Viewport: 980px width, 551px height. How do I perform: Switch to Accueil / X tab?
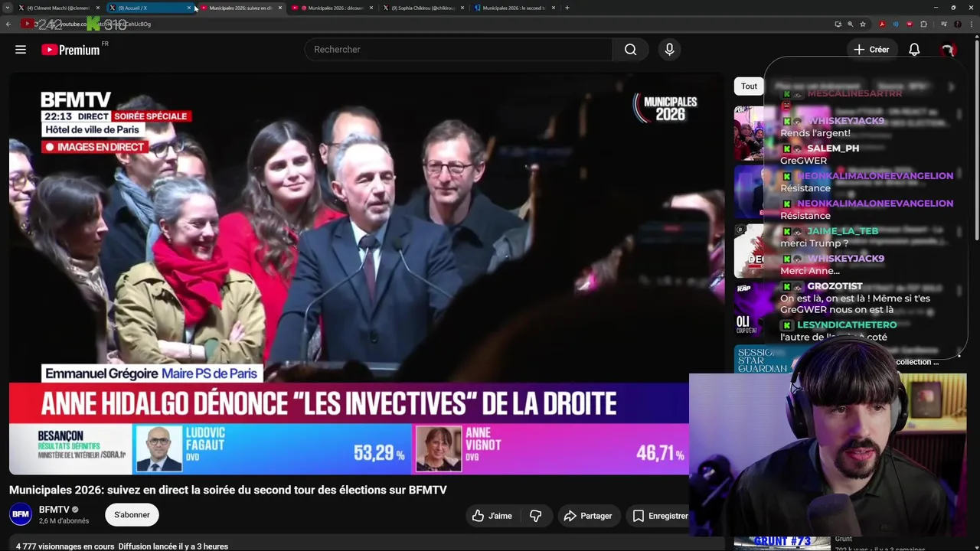pyautogui.click(x=150, y=8)
